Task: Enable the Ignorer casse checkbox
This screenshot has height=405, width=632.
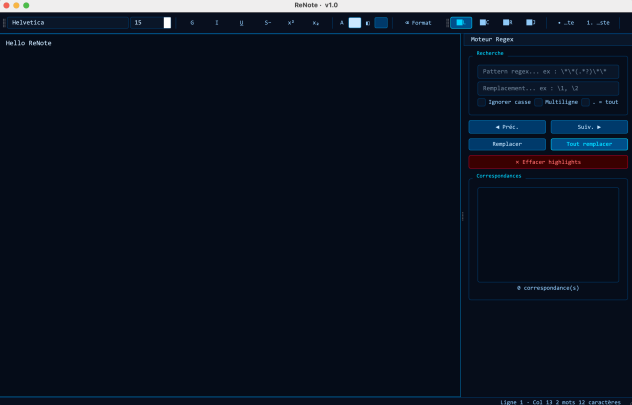Action: pos(481,102)
